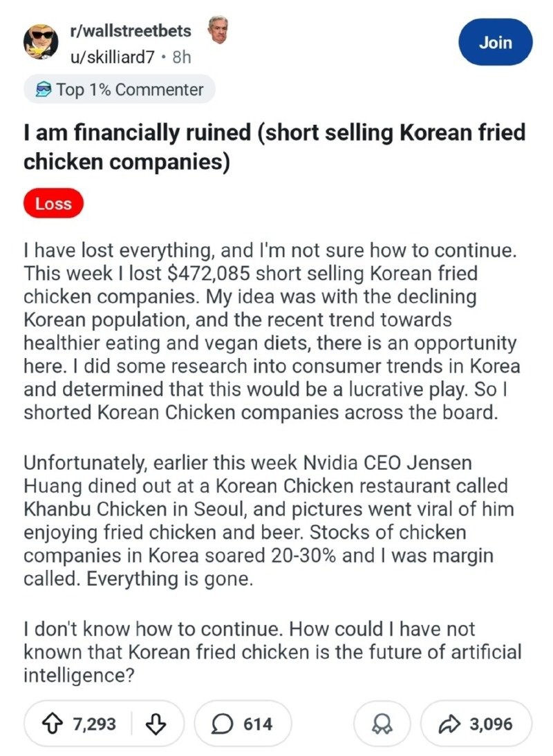Open user profile u/skilliard7
Viewport: 553px width, 756px height.
click(113, 57)
